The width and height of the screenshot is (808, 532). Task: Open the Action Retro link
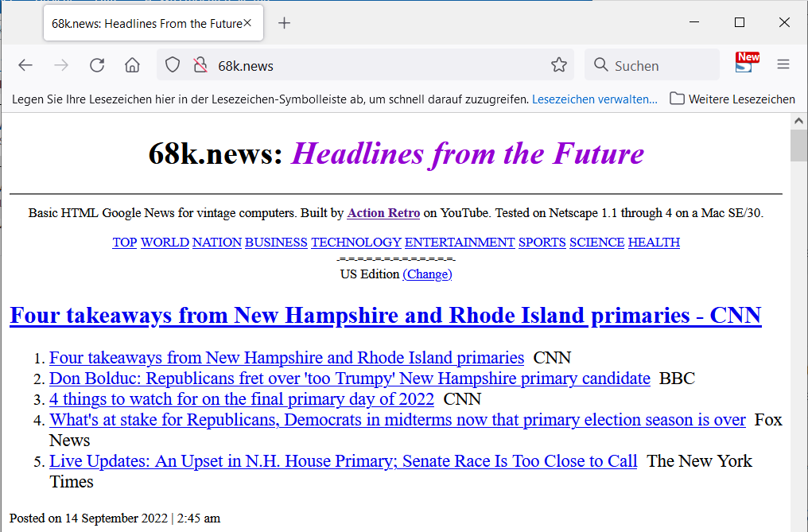(383, 213)
